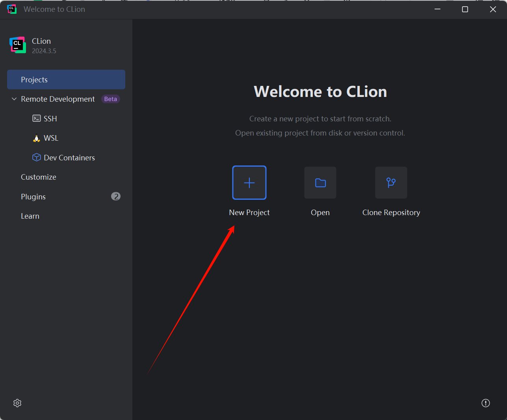Click the Open folder icon
Viewport: 507px width, 420px height.
click(x=320, y=182)
